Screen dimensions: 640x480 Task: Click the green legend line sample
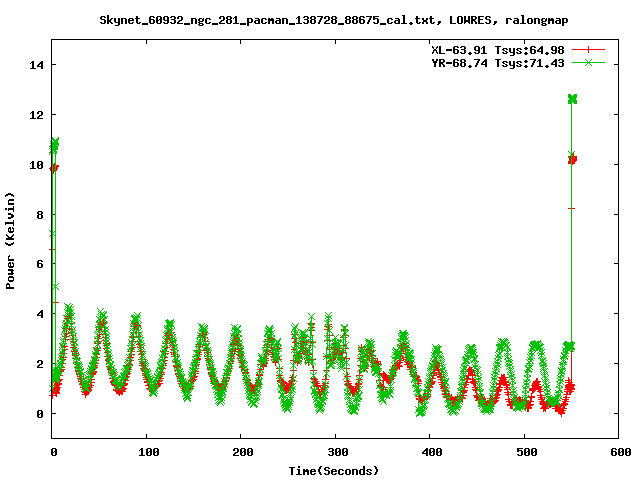tap(588, 63)
